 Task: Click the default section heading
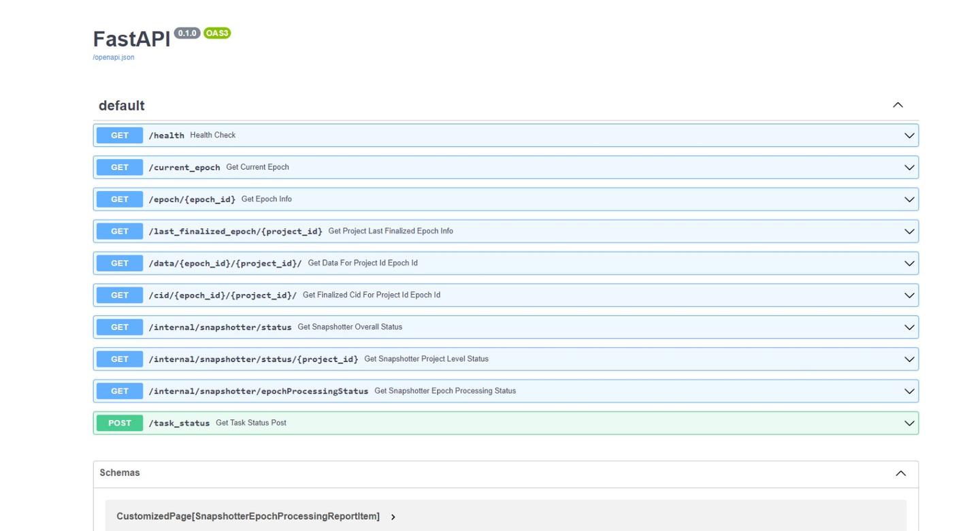[121, 106]
